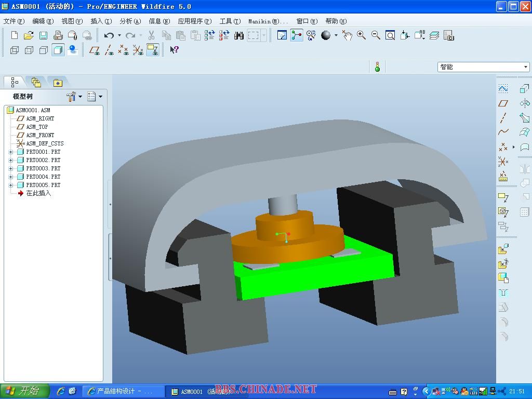Toggle coordinate systems visibility
The image size is (532, 399).
138,50
